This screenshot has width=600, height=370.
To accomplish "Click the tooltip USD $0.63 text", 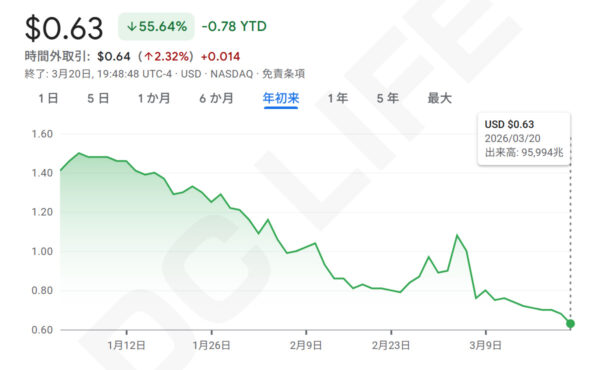I will tap(509, 124).
